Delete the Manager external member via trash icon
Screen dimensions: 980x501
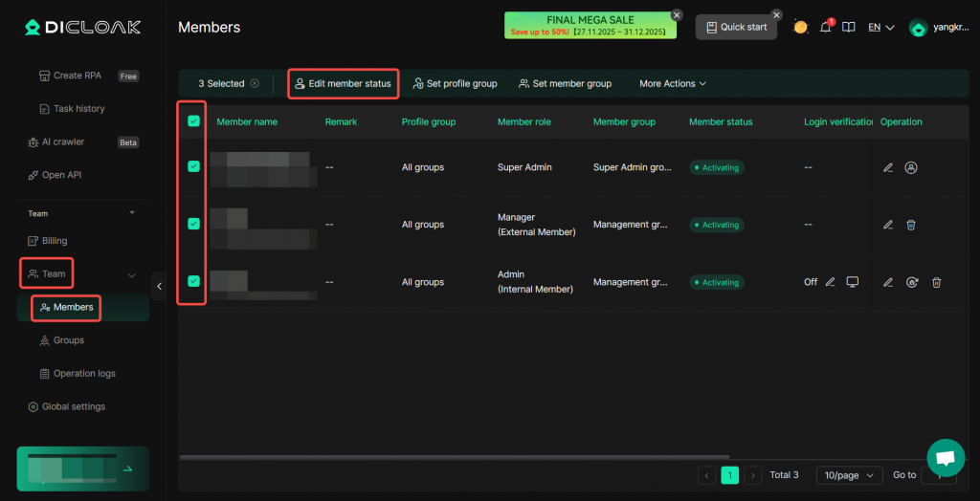[x=911, y=225]
